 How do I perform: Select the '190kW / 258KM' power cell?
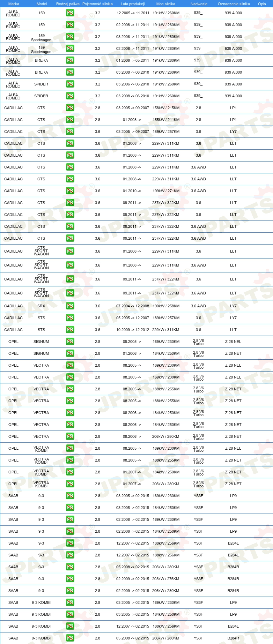[x=166, y=306]
